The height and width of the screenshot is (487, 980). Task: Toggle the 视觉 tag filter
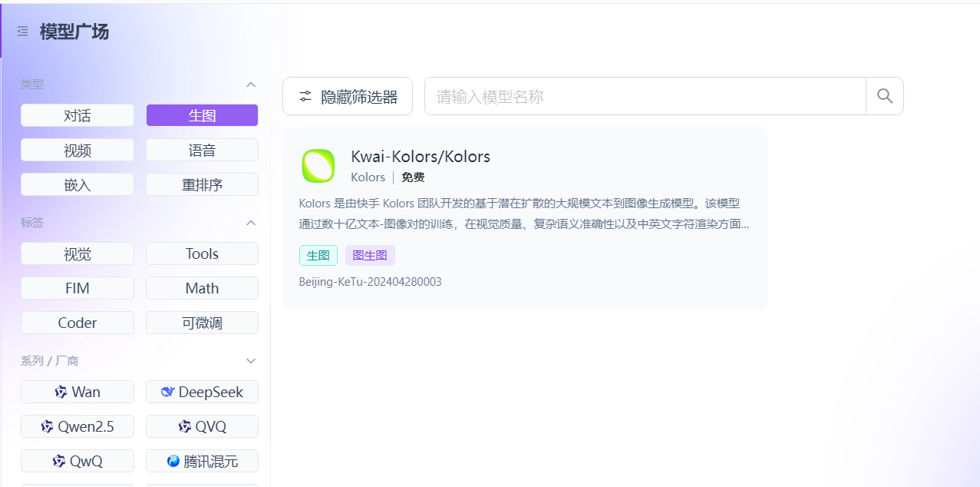pyautogui.click(x=78, y=253)
